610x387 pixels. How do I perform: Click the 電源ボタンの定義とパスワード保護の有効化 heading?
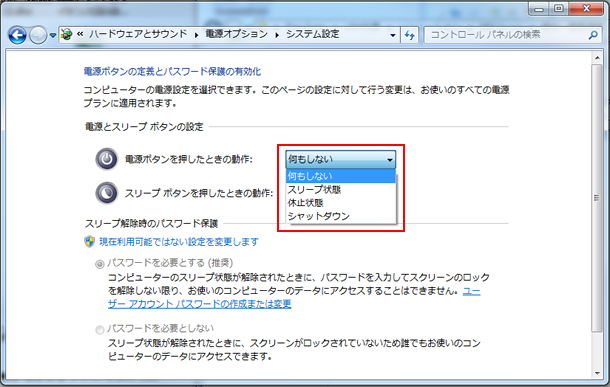pos(172,72)
